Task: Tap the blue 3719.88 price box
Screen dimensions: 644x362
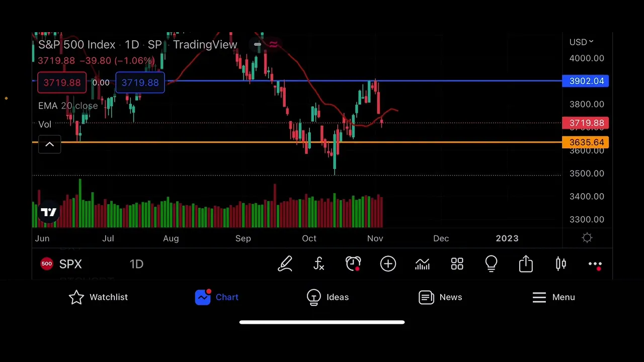Action: [140, 82]
